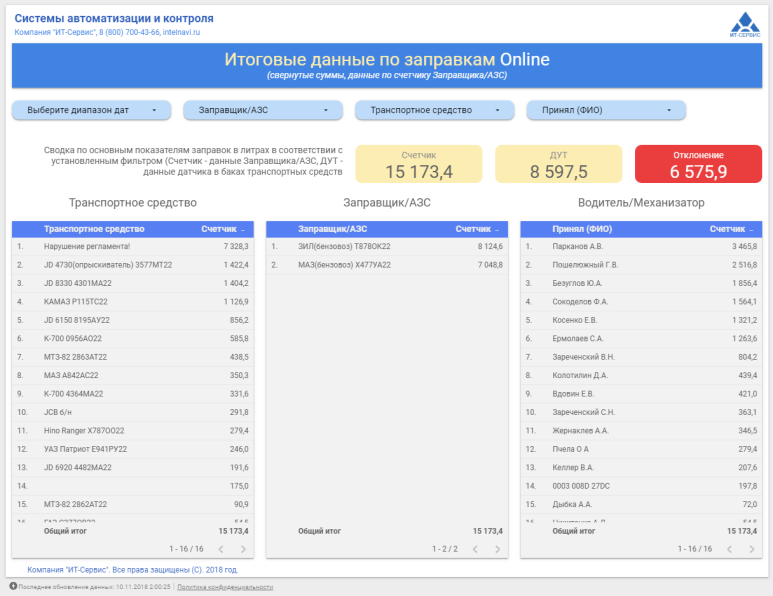The height and width of the screenshot is (596, 773).
Task: Select row КАМАЗ Р115ТС22
Action: (133, 302)
